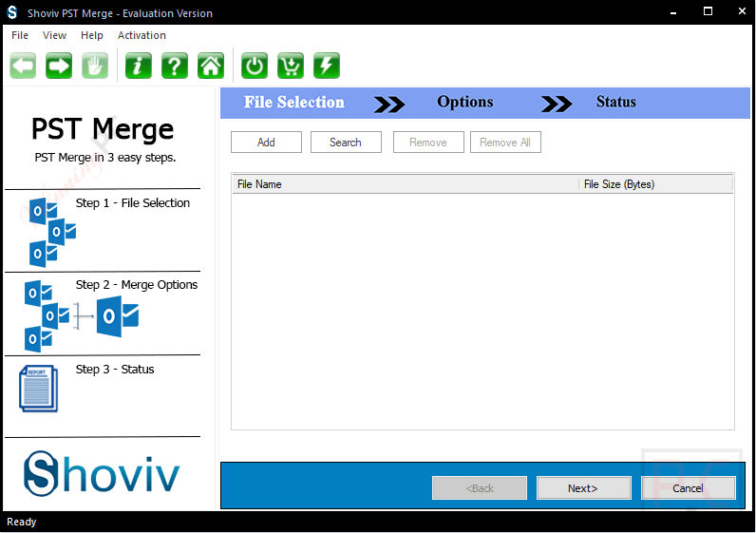Viewport: 756px width, 533px height.
Task: Click the File Name column header
Action: click(406, 184)
